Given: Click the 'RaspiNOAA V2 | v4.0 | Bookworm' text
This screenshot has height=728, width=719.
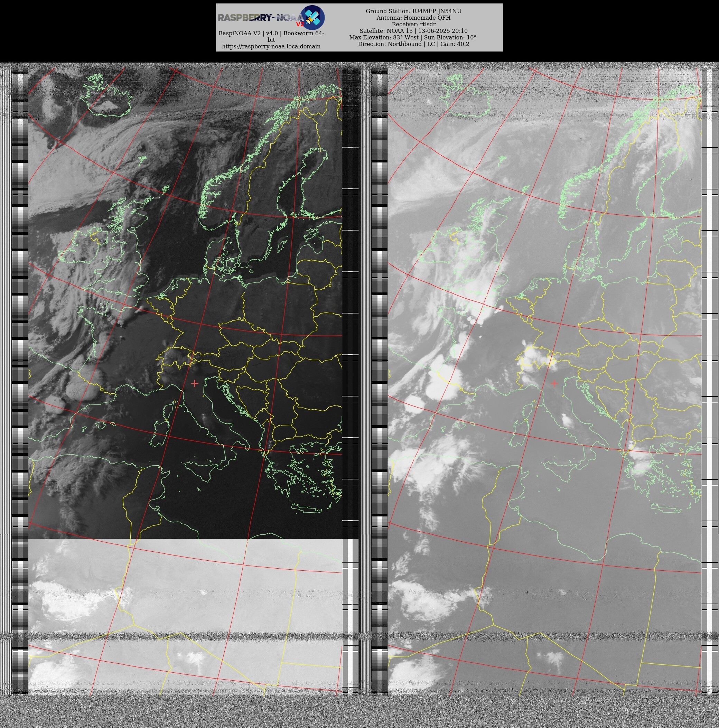Looking at the screenshot, I should tap(271, 37).
